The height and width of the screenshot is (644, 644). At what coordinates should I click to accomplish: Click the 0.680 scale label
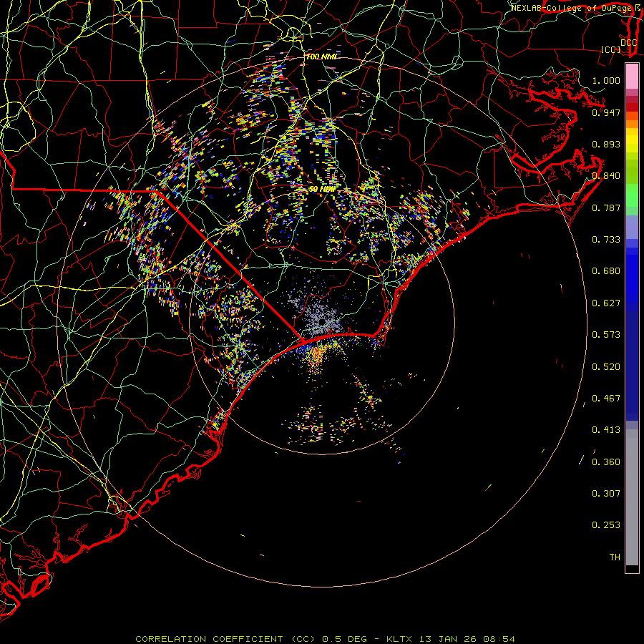[606, 271]
